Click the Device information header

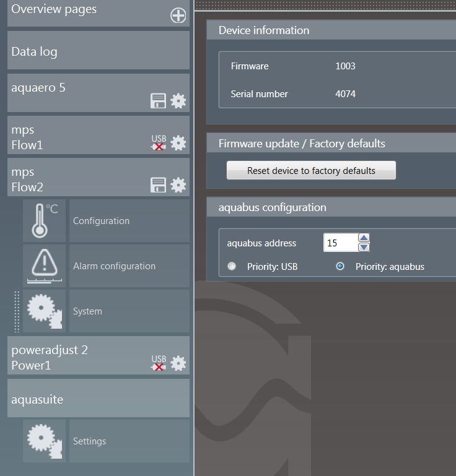click(331, 30)
